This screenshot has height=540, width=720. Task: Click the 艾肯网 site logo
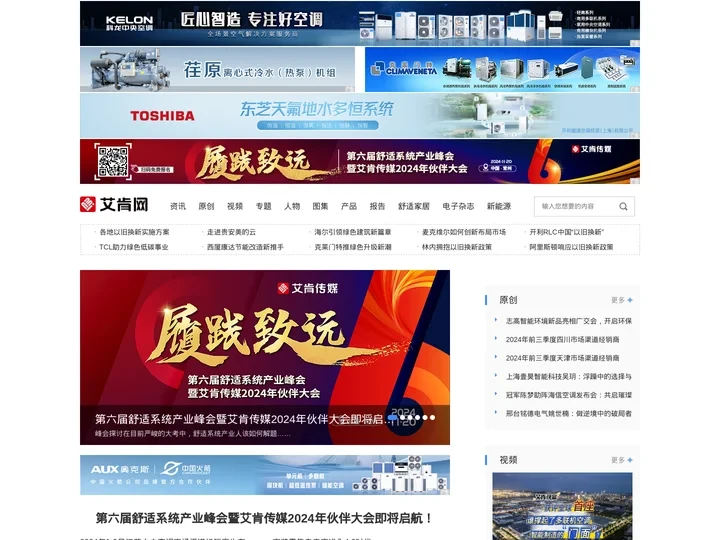(x=114, y=205)
